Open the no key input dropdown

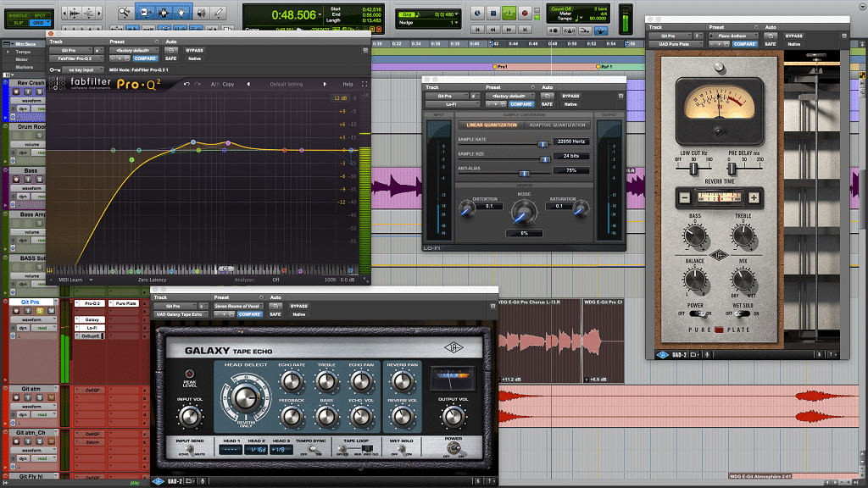85,69
